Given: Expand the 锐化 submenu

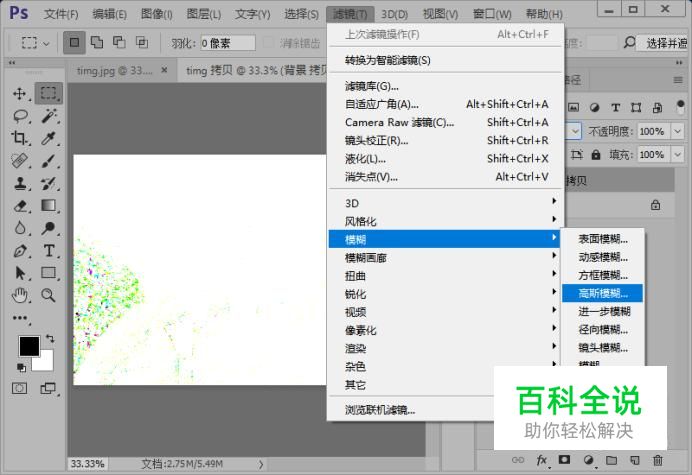Looking at the screenshot, I should point(446,294).
